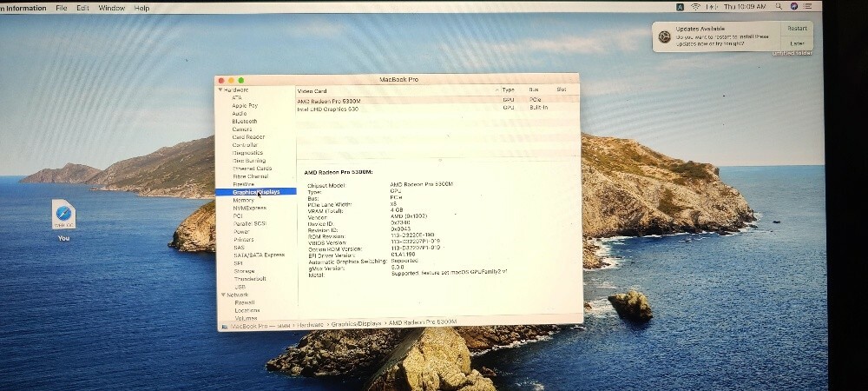The width and height of the screenshot is (868, 391).
Task: Select Storage in the sidebar
Action: [x=244, y=271]
